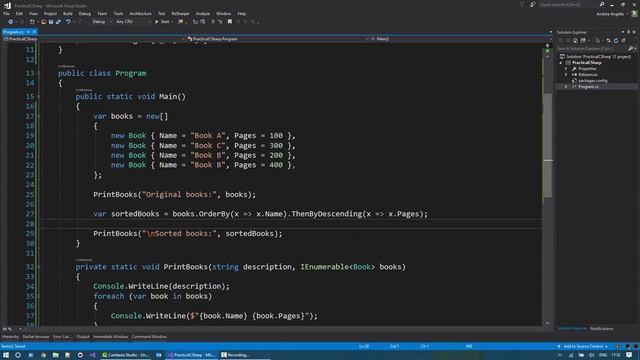Pin the Solution Explorer panel with pushpin
The image size is (640, 360).
[628, 32]
